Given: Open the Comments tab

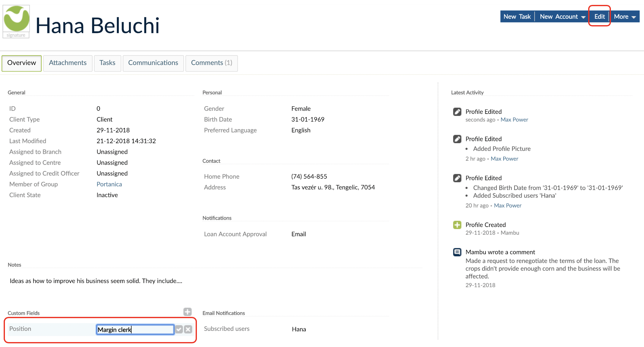Looking at the screenshot, I should coord(211,63).
